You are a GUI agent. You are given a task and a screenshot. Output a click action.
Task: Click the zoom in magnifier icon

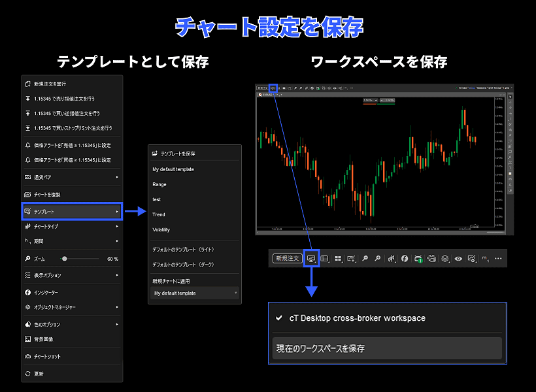(377, 258)
